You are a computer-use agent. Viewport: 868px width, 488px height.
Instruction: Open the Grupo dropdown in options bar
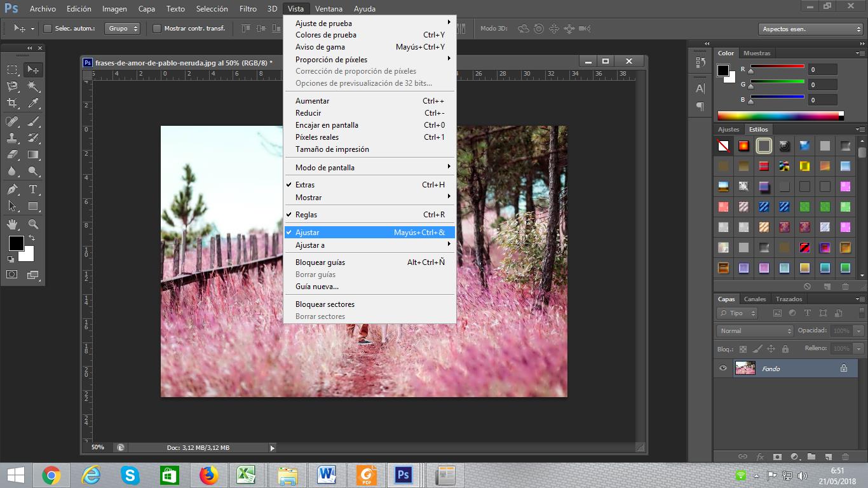click(x=123, y=29)
